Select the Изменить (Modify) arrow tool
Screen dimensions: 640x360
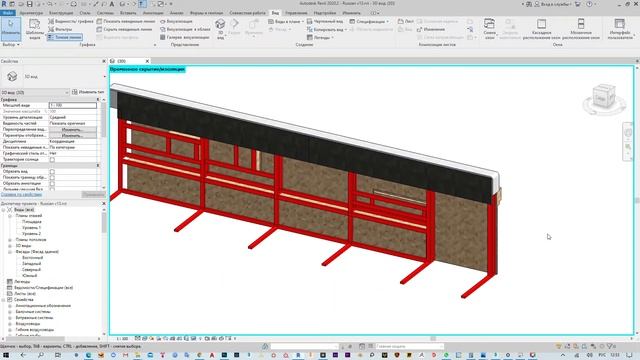(x=11, y=28)
